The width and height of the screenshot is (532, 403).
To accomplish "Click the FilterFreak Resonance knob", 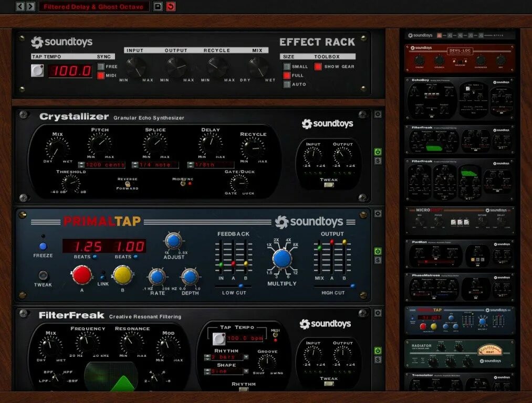I will pyautogui.click(x=132, y=343).
